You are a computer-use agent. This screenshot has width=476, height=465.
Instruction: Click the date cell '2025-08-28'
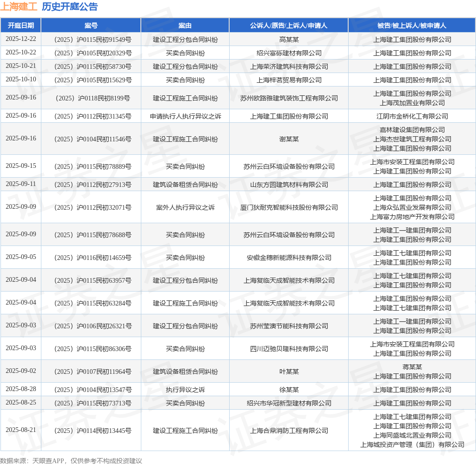[20, 389]
